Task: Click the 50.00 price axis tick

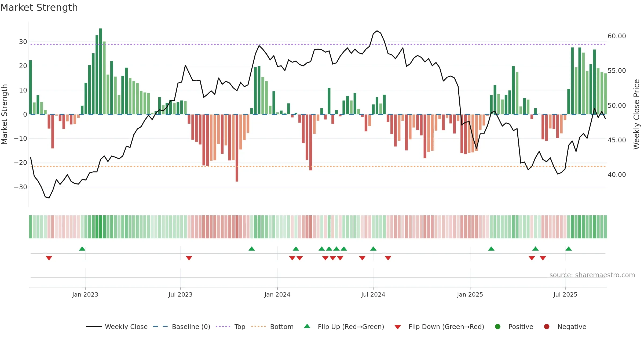Action: (617, 105)
